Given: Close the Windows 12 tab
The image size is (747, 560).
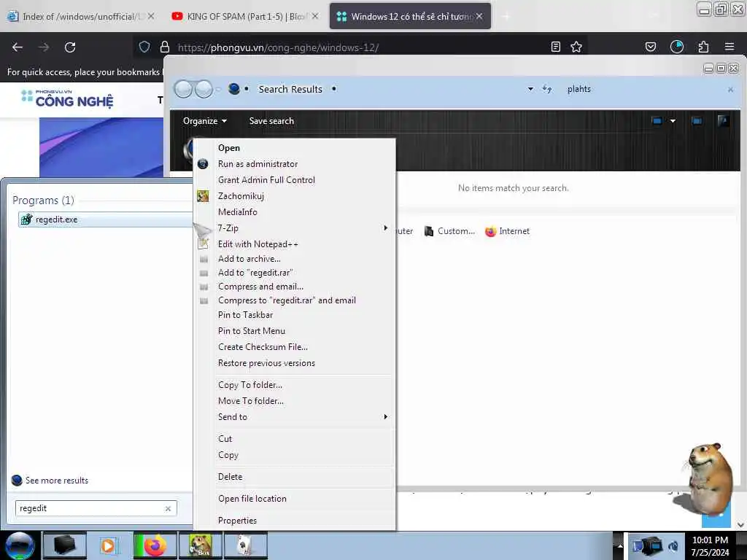Looking at the screenshot, I should tap(479, 16).
